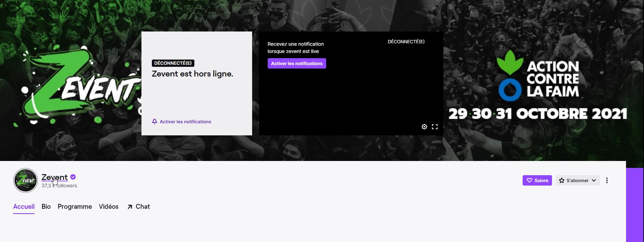Click the 37,3 k followers count
This screenshot has width=644, height=242.
59,186
